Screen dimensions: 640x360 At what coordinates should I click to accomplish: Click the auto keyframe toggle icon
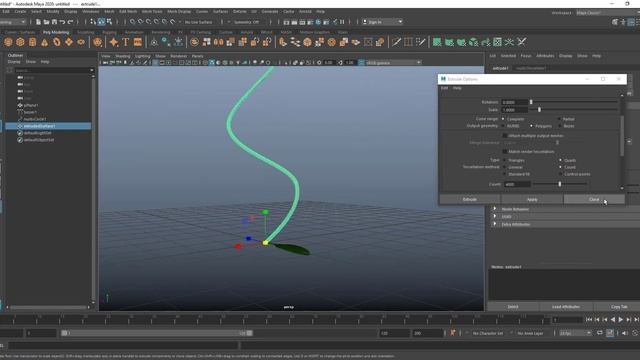click(x=610, y=333)
